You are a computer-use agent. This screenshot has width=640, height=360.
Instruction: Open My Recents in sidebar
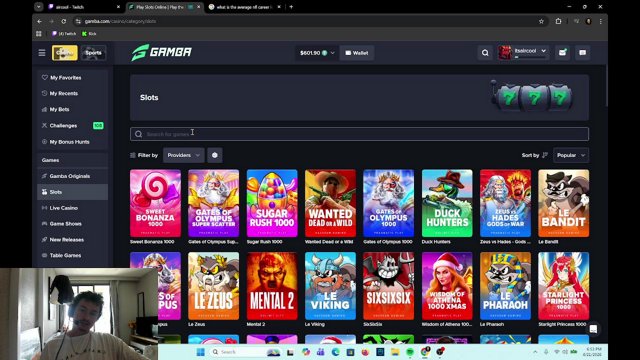(x=64, y=93)
